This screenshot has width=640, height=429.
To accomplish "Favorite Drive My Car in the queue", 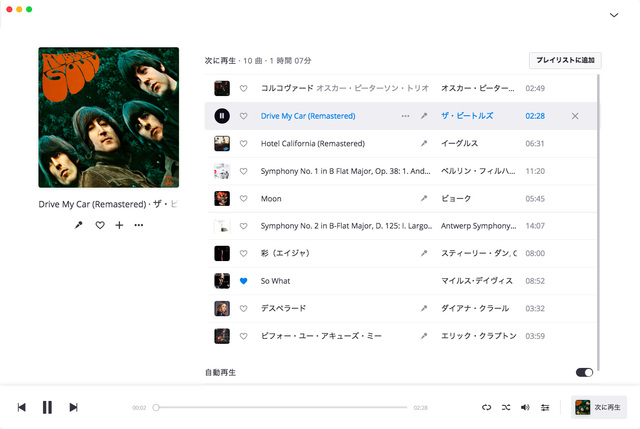I will click(243, 116).
